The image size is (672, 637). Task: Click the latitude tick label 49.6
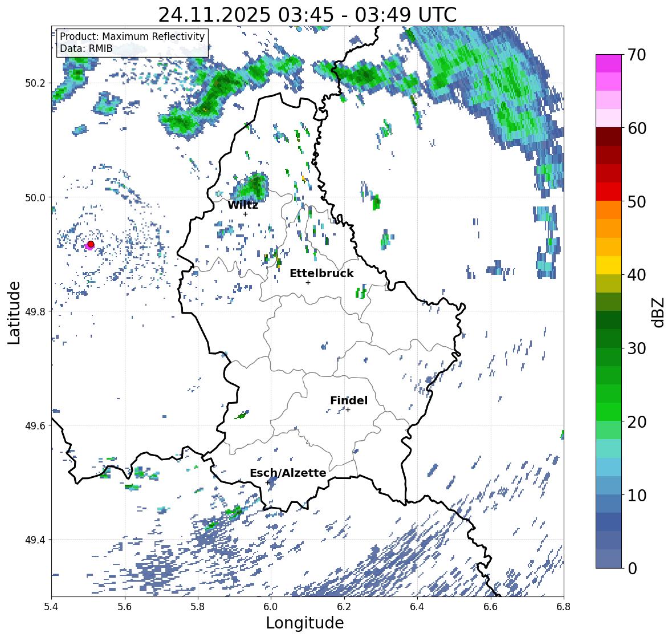click(x=35, y=425)
